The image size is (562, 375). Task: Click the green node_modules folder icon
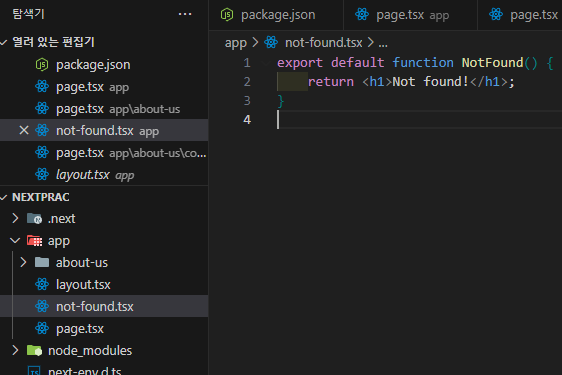[x=34, y=351]
